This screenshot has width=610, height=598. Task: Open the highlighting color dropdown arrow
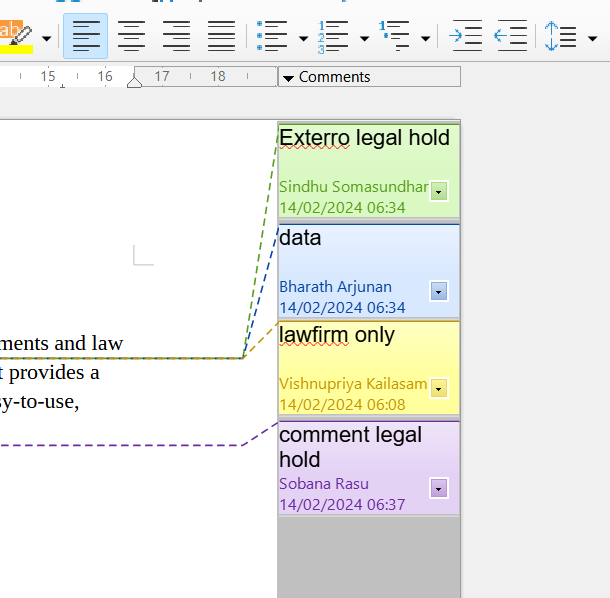click(x=47, y=38)
